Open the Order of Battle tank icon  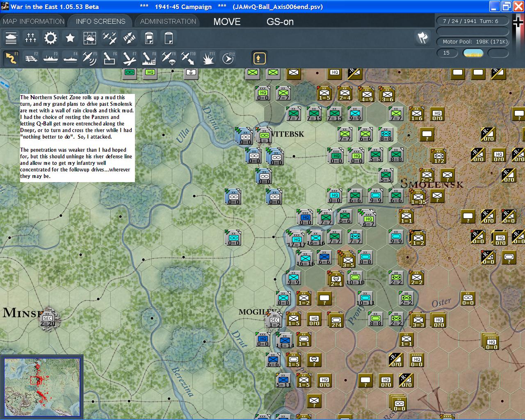coord(11,38)
